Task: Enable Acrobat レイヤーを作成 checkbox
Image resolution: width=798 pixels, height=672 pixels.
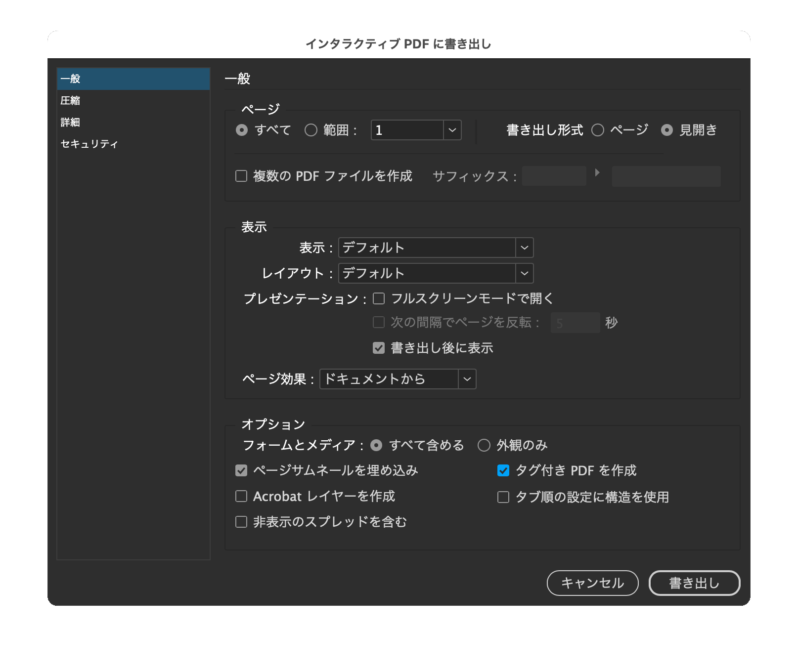Action: coord(241,496)
